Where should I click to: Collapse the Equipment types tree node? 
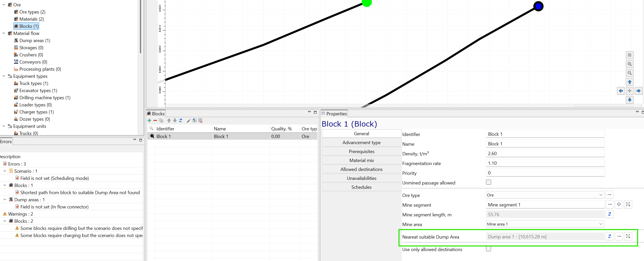4,76
